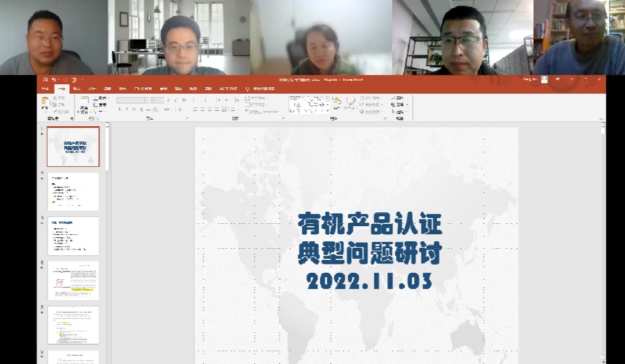The height and width of the screenshot is (364, 625).
Task: Toggle underline text formatting
Action: (x=134, y=109)
